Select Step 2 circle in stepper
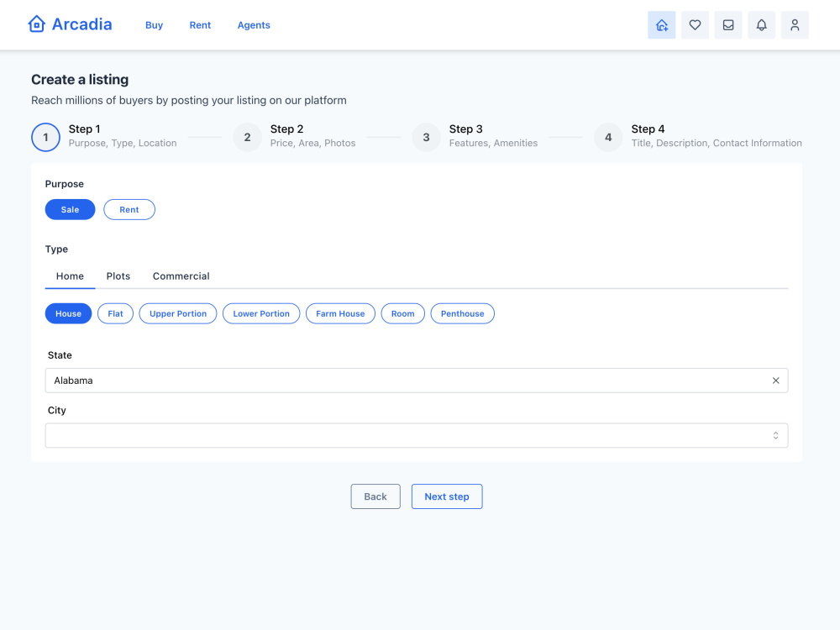Image resolution: width=840 pixels, height=630 pixels. click(248, 137)
